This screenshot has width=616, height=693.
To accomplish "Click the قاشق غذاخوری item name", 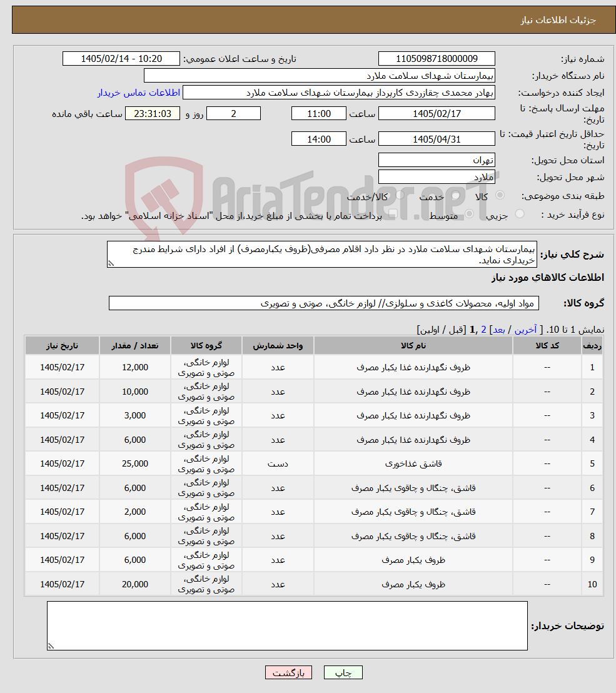I will 413,463.
